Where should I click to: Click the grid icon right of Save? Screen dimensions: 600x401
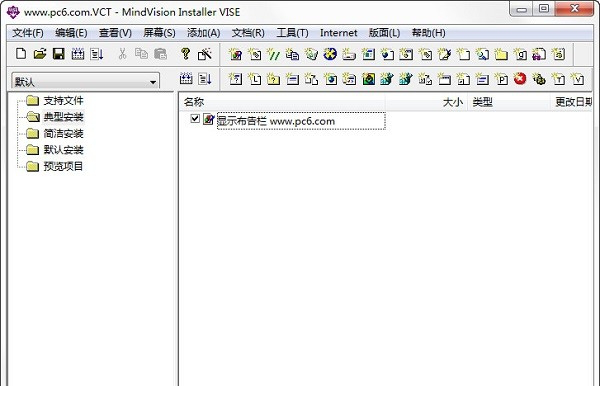[78, 54]
